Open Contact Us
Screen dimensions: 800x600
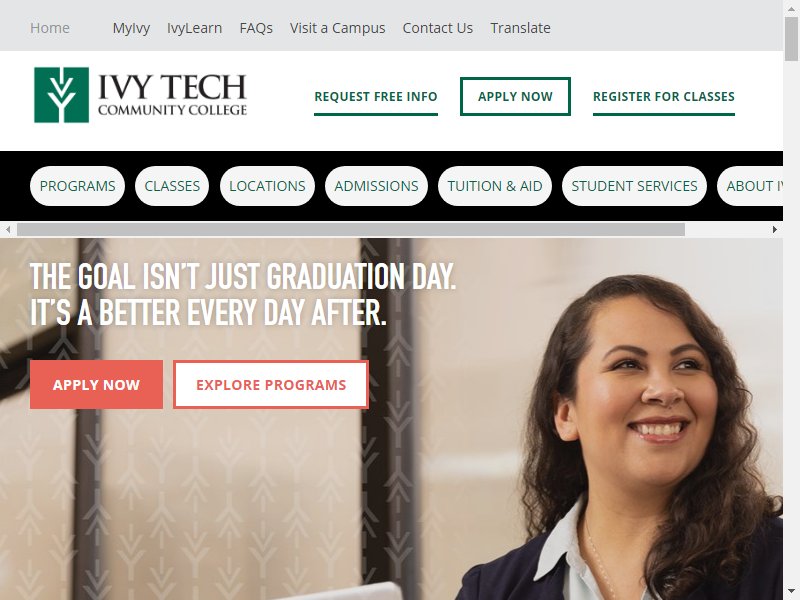(x=438, y=28)
